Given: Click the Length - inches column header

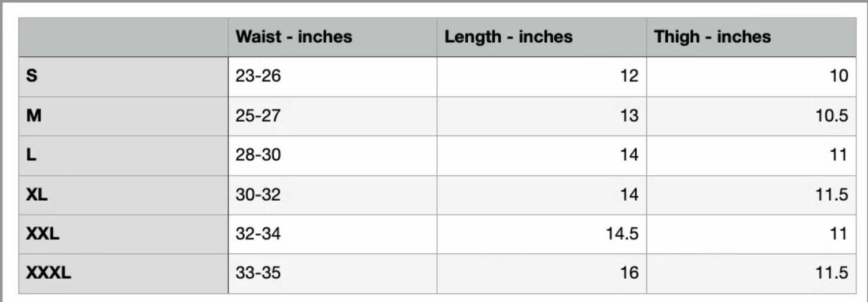Looking at the screenshot, I should [x=508, y=37].
